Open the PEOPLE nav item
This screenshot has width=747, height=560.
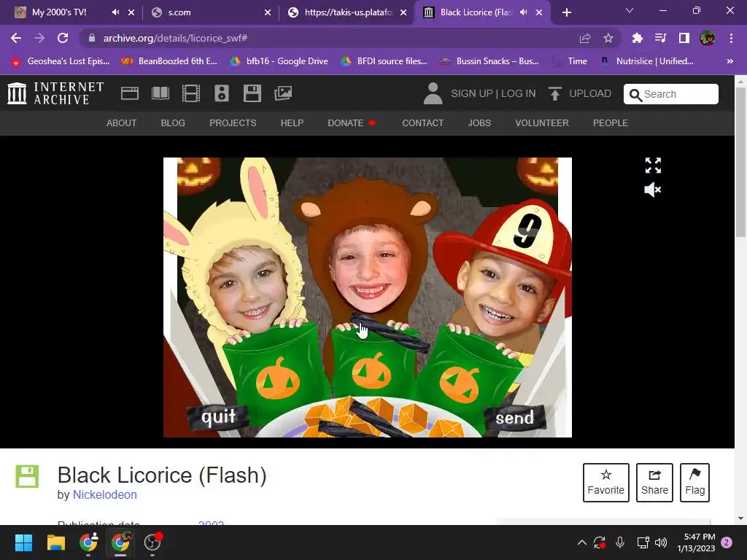[611, 122]
